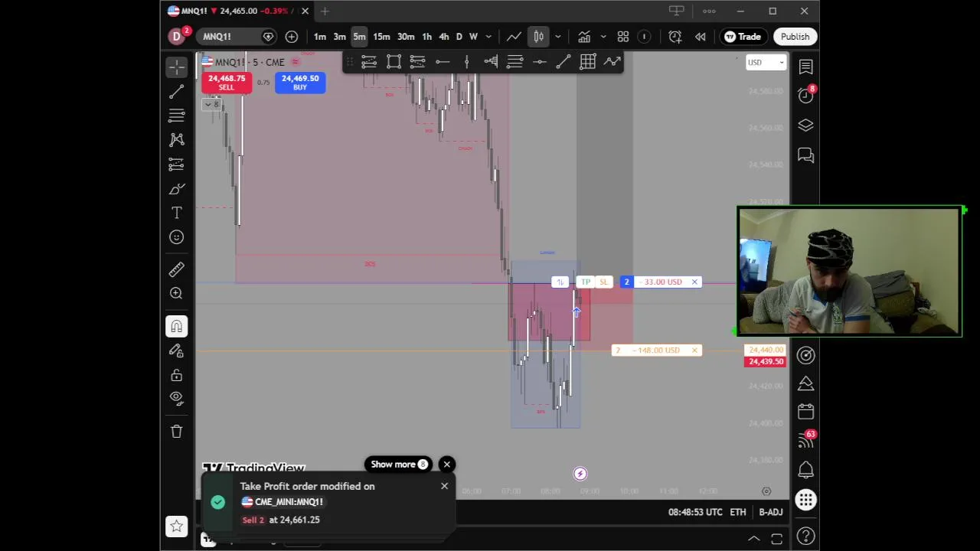
Task: Open the notifications bell icon
Action: [x=805, y=470]
